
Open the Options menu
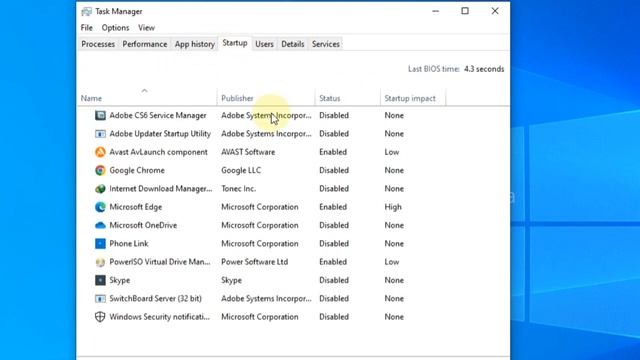(x=116, y=28)
